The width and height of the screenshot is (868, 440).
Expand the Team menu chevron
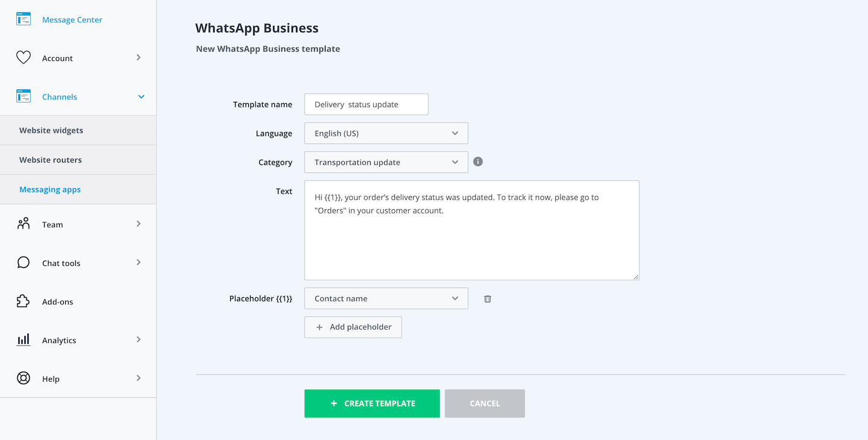coord(139,224)
